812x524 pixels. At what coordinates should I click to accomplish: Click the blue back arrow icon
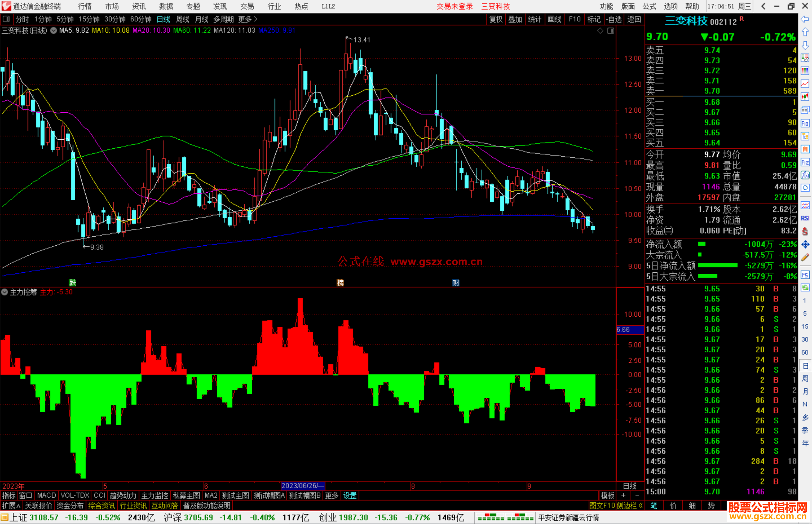click(x=805, y=19)
